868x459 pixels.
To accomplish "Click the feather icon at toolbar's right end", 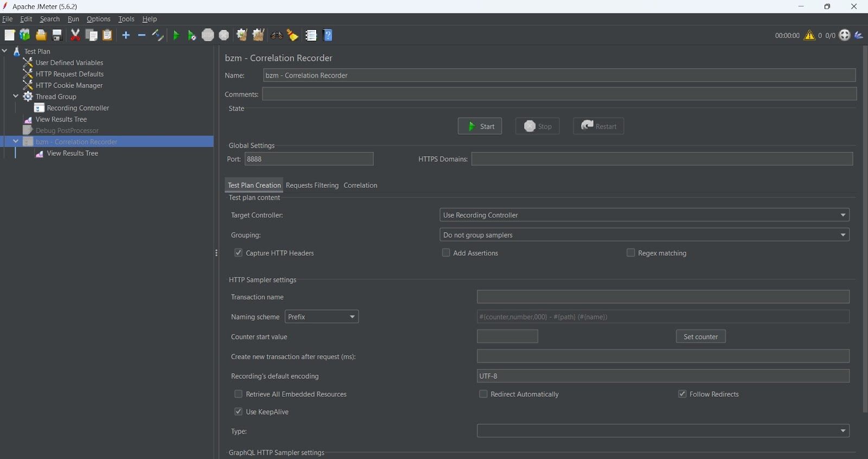I will click(x=859, y=35).
